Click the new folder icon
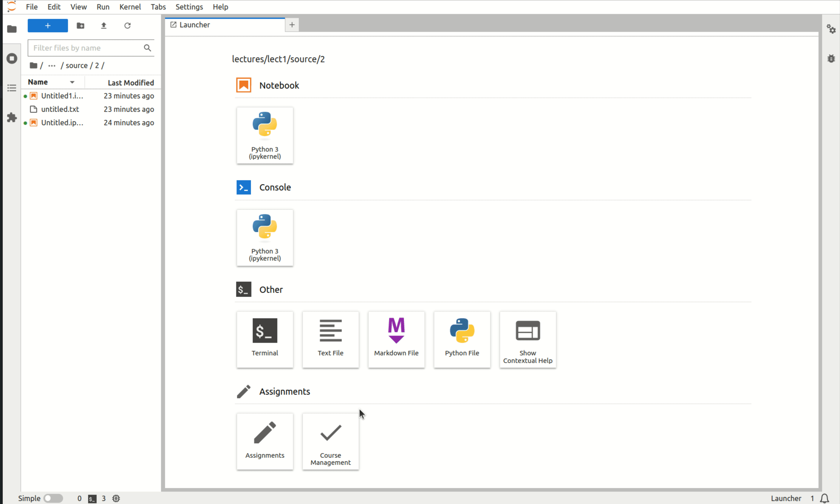Viewport: 840px width, 504px height. tap(81, 26)
